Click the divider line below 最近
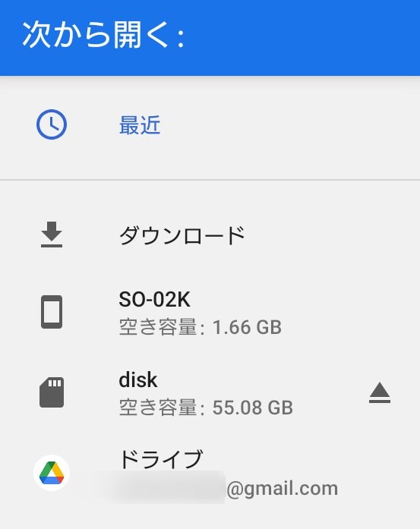 210,180
